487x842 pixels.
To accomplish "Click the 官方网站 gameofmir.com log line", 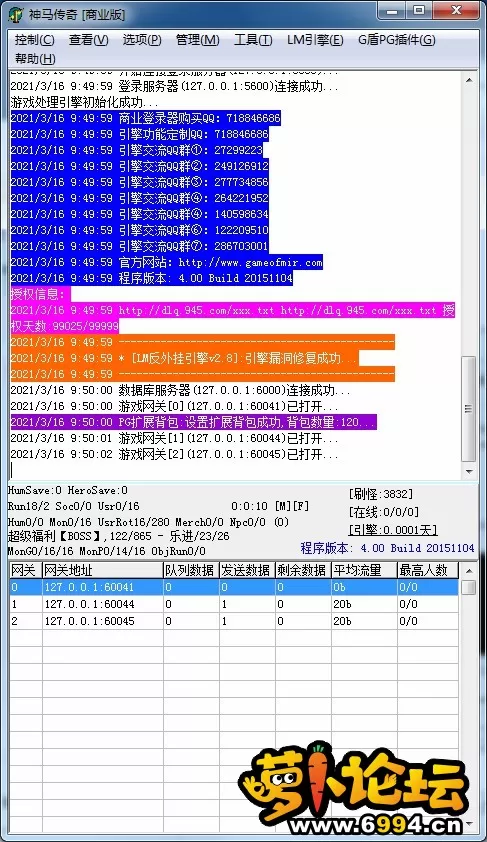I will tap(166, 262).
